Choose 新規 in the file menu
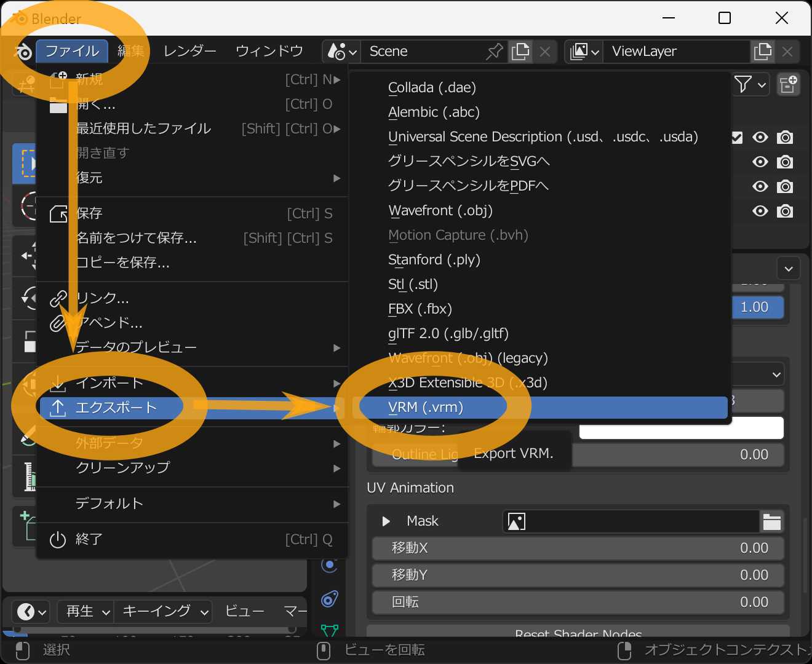This screenshot has height=664, width=812. pyautogui.click(x=193, y=80)
